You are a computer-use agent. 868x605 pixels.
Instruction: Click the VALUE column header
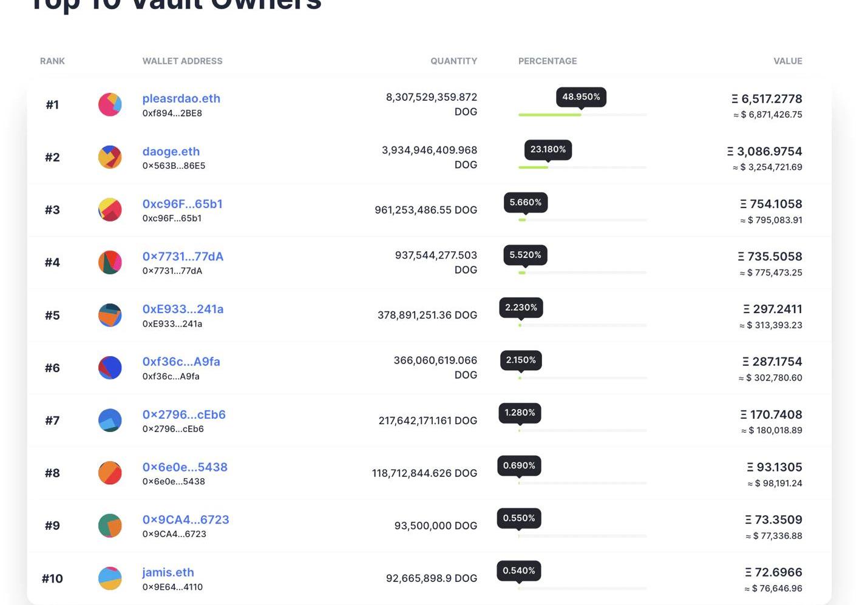[787, 61]
